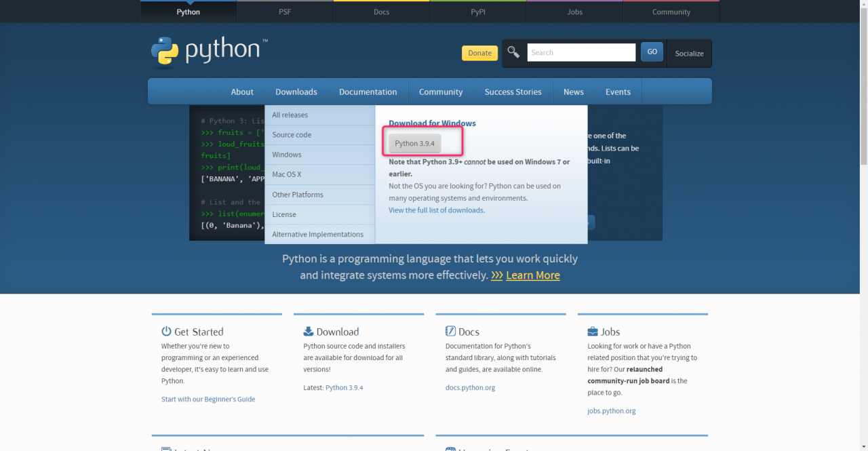Click the magnifying glass search icon
This screenshot has height=451, width=868.
tap(514, 53)
